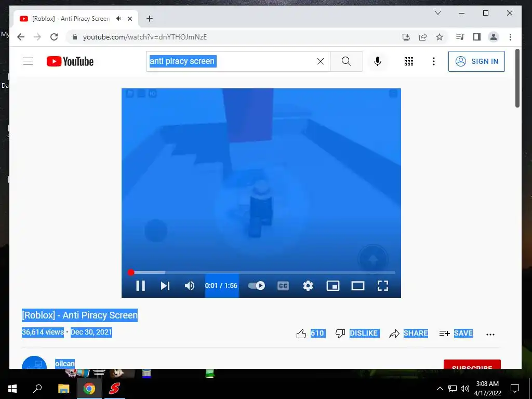Share this page icon in address bar

(423, 37)
